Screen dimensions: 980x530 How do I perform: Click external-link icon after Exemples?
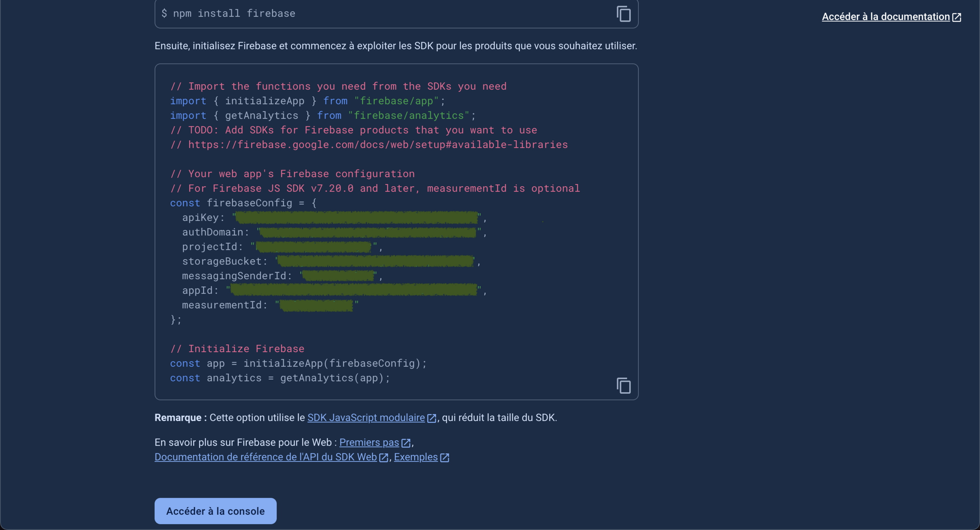444,458
